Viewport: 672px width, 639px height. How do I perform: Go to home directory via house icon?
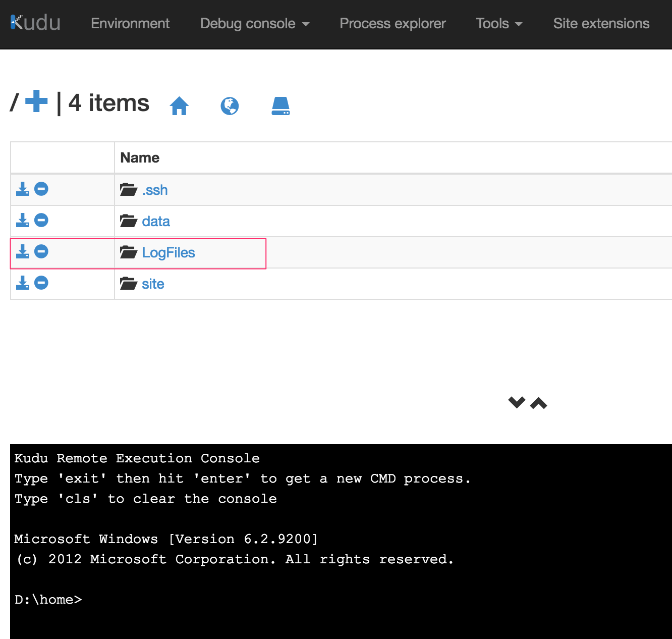click(x=179, y=106)
